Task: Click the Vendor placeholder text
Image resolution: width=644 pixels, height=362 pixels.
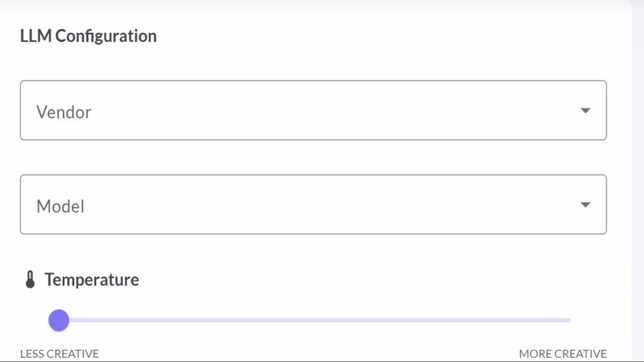Action: pos(64,112)
